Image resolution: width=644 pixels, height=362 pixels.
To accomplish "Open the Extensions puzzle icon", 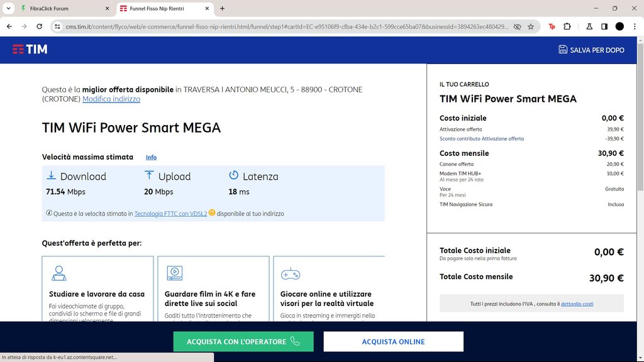I will coord(567,26).
